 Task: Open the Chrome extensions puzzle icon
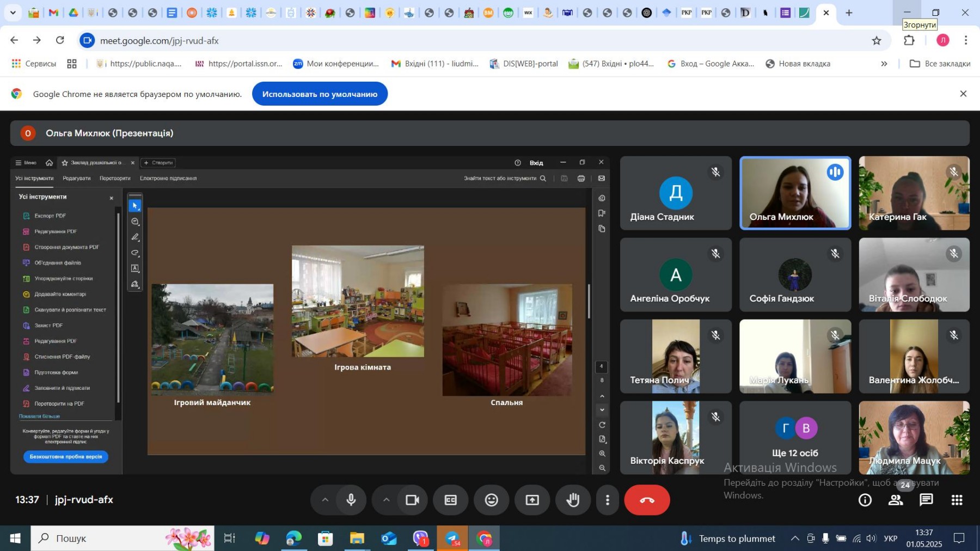click(909, 40)
